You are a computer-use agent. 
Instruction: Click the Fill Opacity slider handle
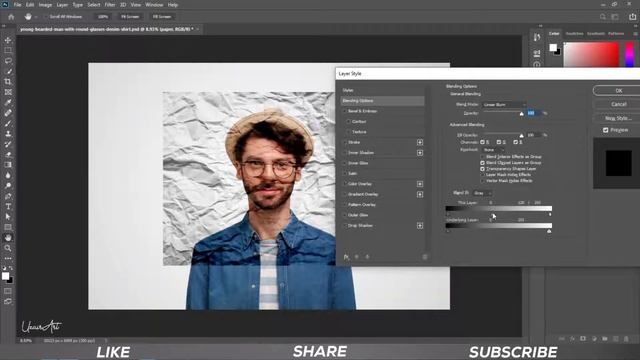coord(521,136)
